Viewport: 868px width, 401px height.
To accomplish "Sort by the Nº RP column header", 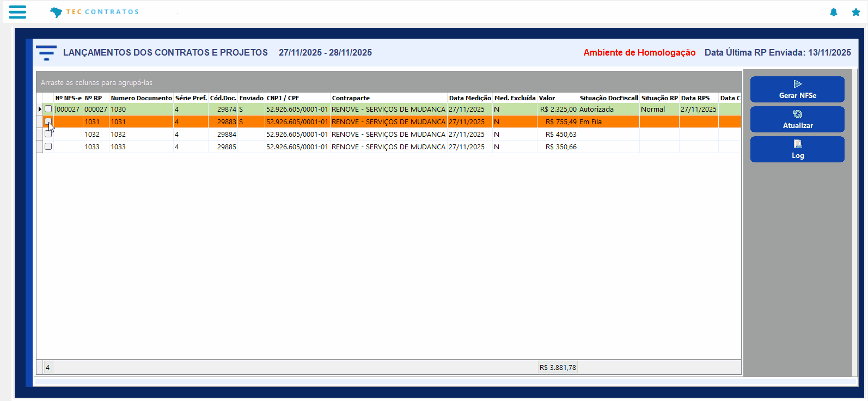I will pos(96,98).
